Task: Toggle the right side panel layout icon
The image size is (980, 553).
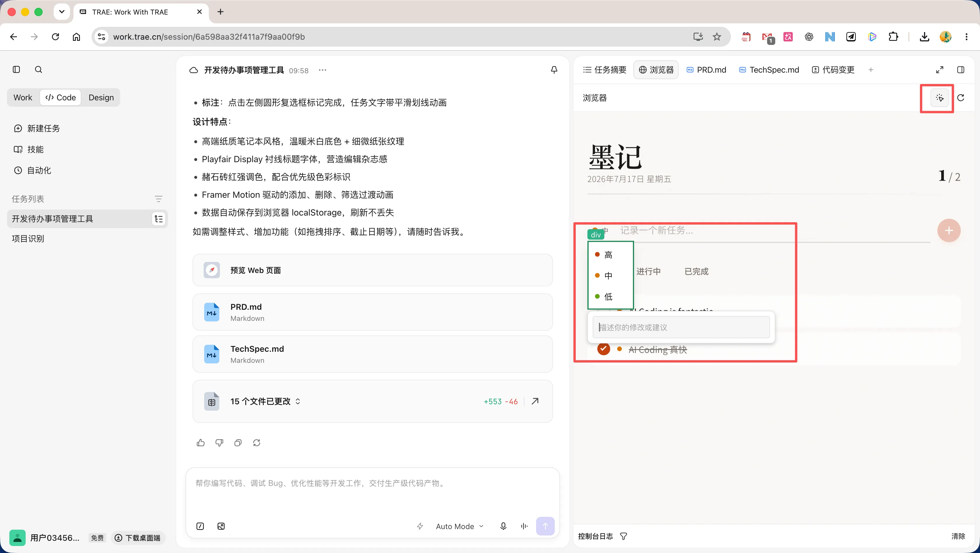Action: pyautogui.click(x=960, y=70)
